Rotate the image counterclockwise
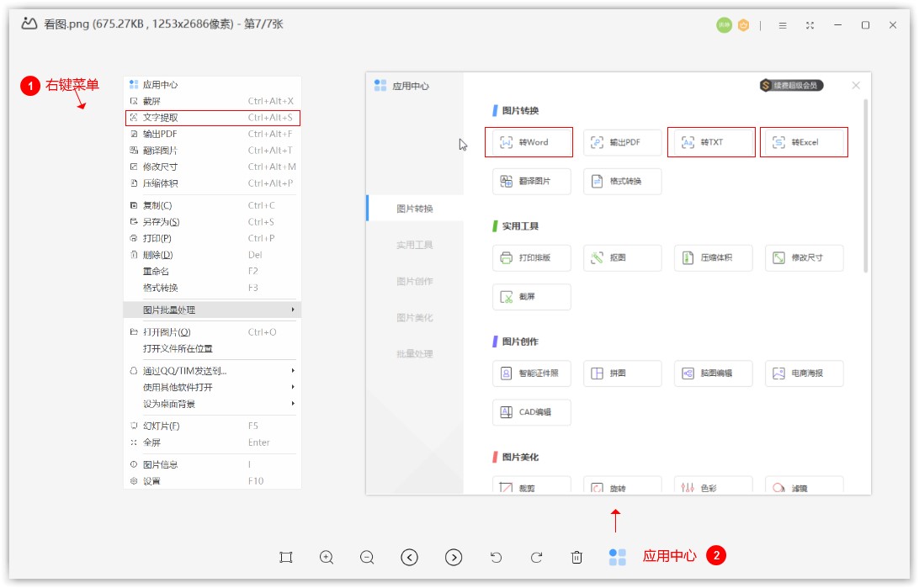This screenshot has width=919, height=588. (x=496, y=557)
